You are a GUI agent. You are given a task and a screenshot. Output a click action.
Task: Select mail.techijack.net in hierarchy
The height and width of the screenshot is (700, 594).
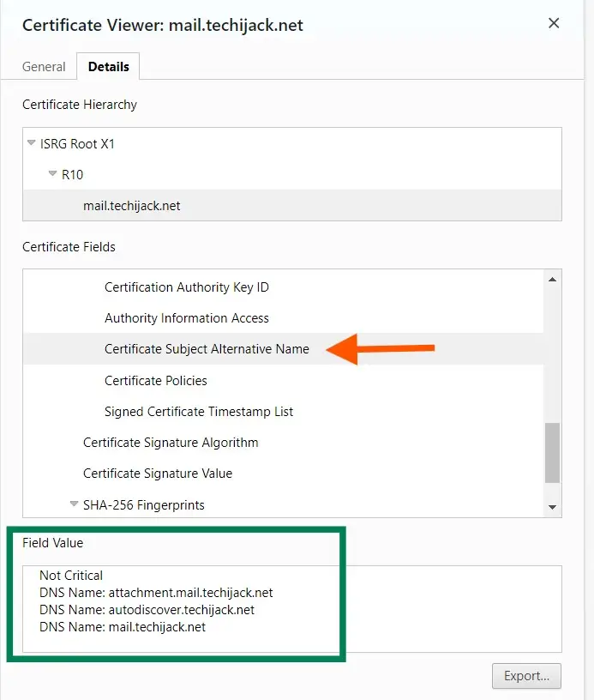[x=131, y=206]
